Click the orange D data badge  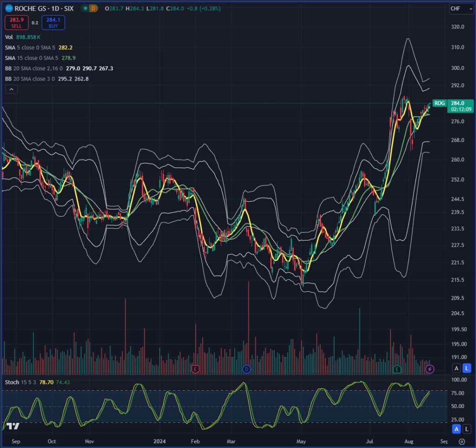tap(94, 8)
